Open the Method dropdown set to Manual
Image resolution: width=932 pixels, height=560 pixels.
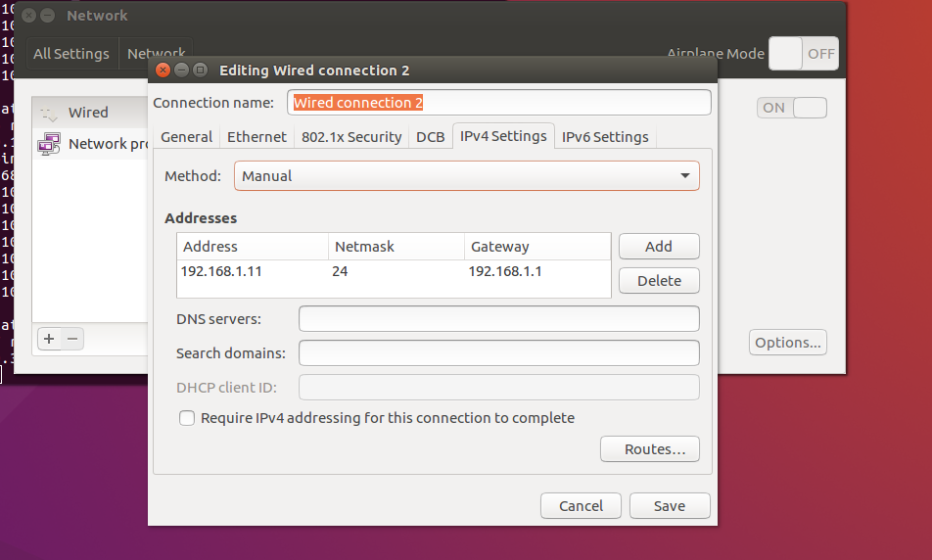467,176
